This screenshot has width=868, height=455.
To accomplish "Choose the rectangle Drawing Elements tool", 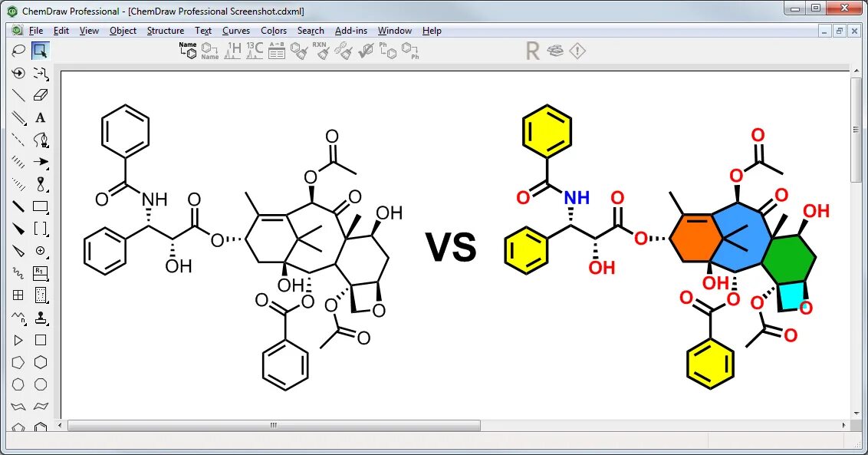I will [x=40, y=206].
